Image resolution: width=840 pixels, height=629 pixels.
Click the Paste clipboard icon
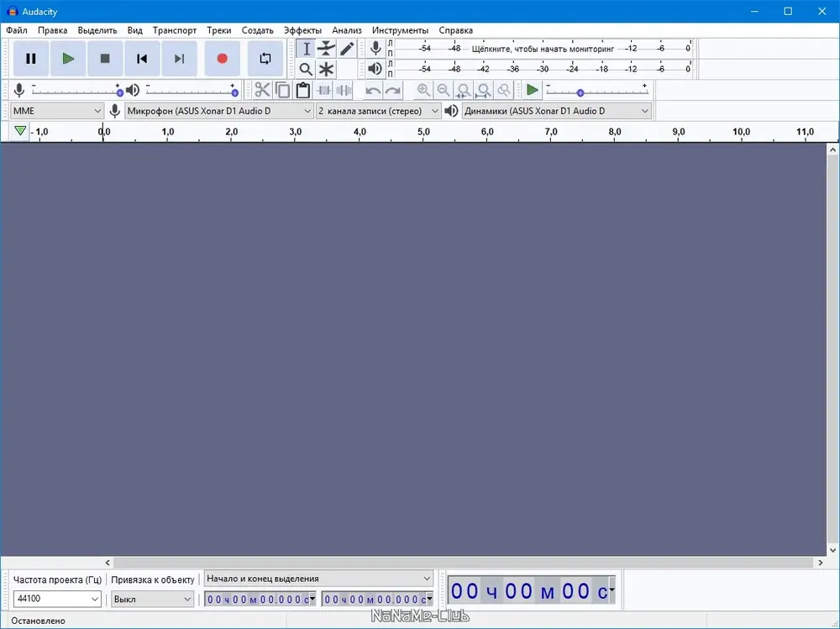(302, 90)
